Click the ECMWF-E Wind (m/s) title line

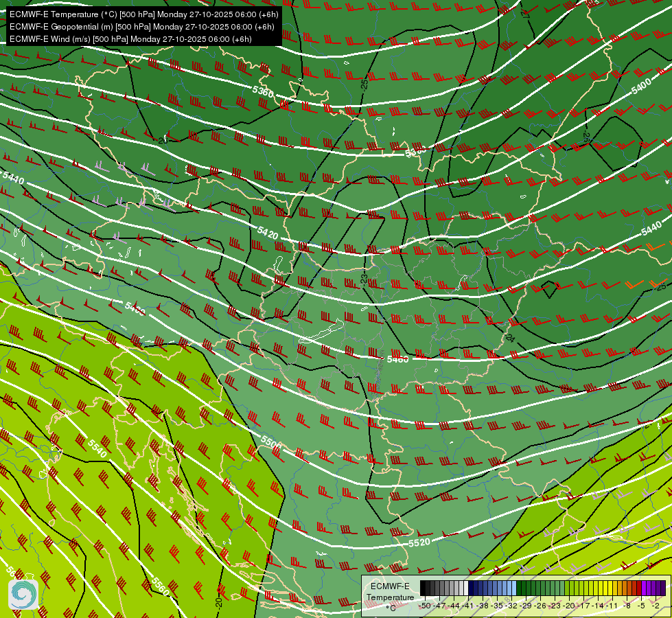pos(130,39)
